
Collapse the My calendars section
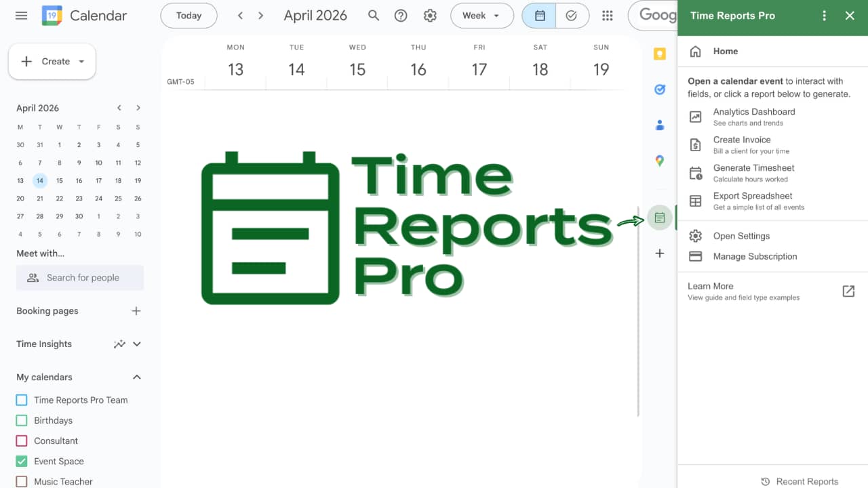136,377
